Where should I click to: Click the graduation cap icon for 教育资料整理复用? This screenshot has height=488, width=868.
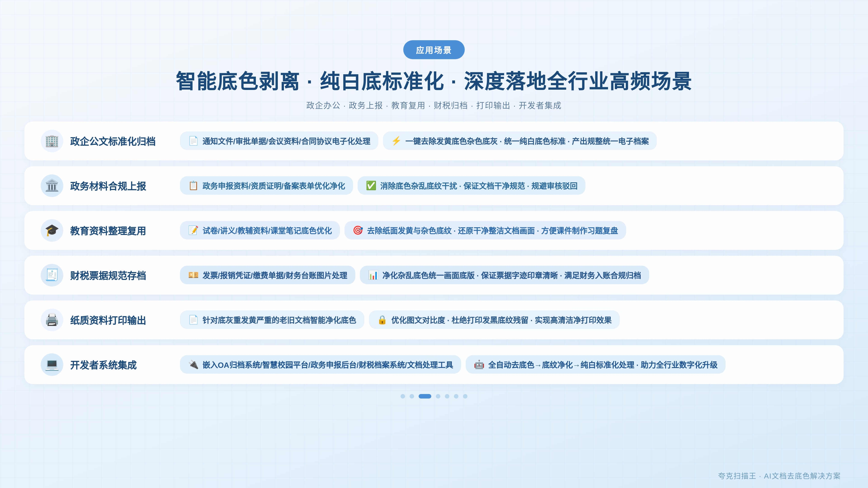click(52, 231)
